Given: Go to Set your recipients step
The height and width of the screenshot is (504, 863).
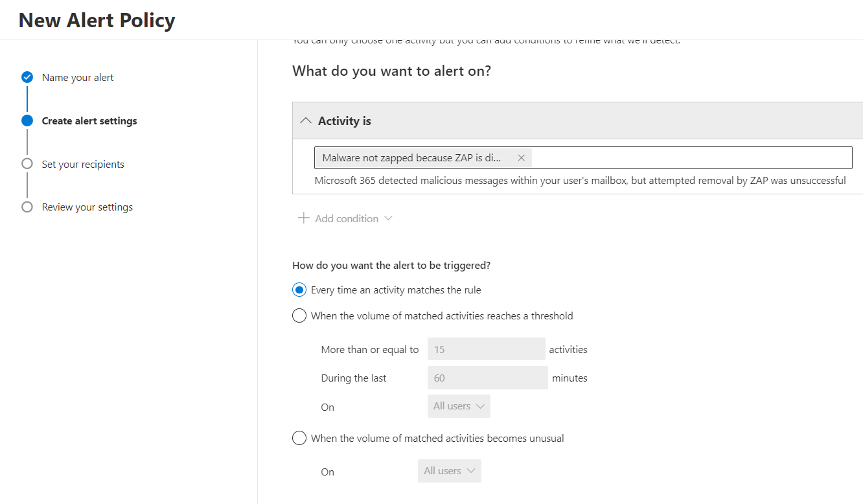Looking at the screenshot, I should [x=83, y=165].
